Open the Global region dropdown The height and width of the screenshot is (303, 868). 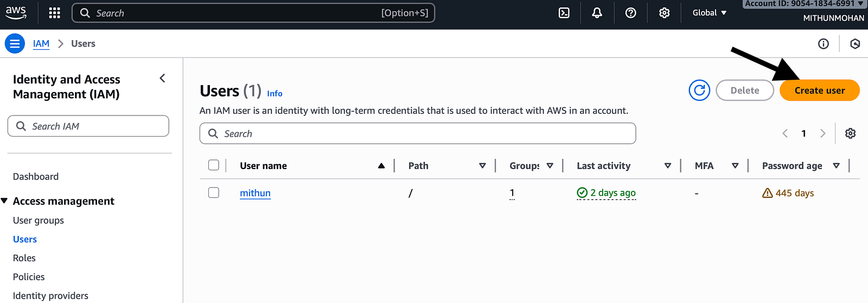coord(709,13)
